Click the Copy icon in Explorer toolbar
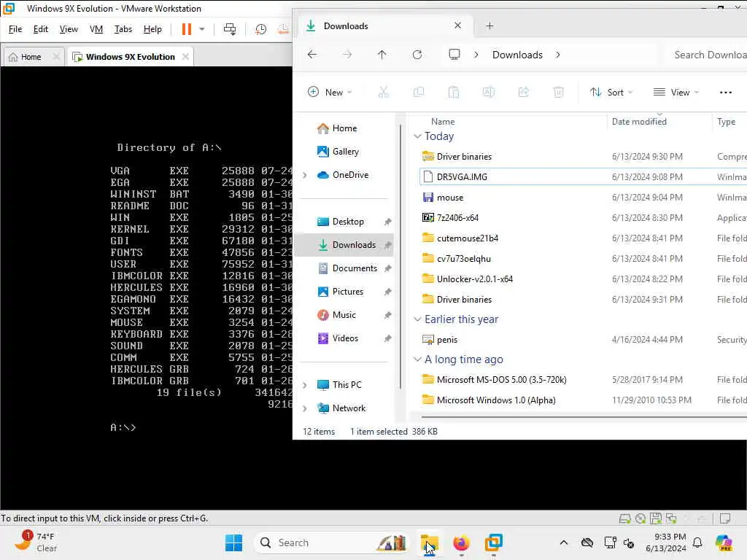 tap(419, 92)
